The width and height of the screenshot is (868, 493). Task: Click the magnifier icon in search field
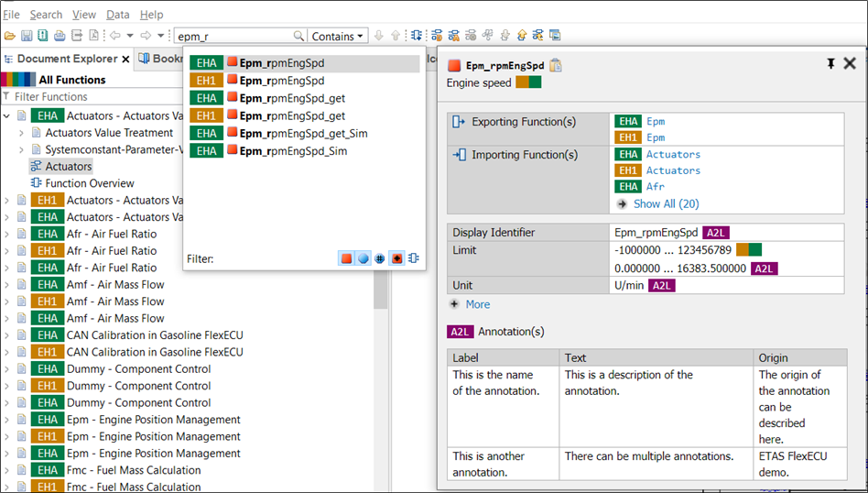(298, 36)
